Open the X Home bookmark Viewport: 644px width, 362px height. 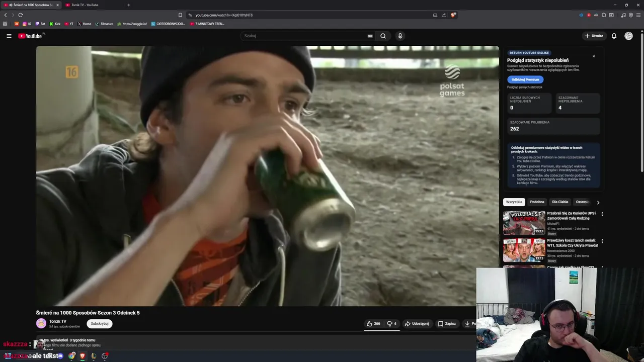click(85, 24)
